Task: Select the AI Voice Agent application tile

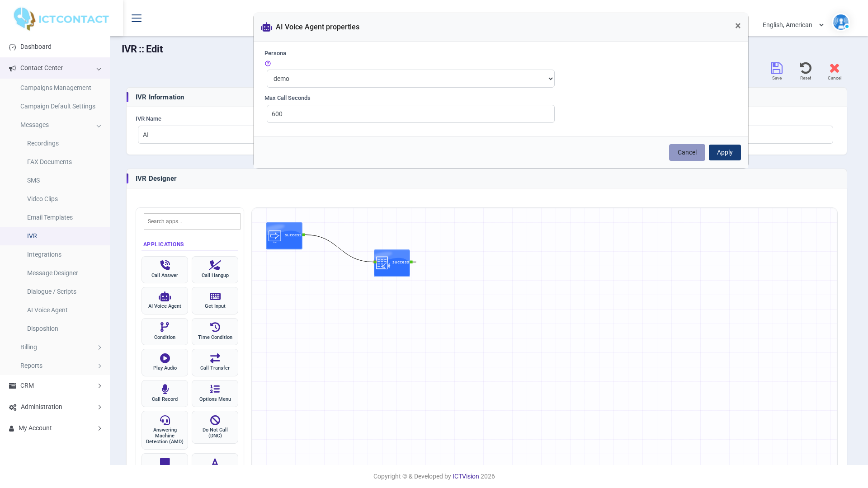Action: point(165,300)
